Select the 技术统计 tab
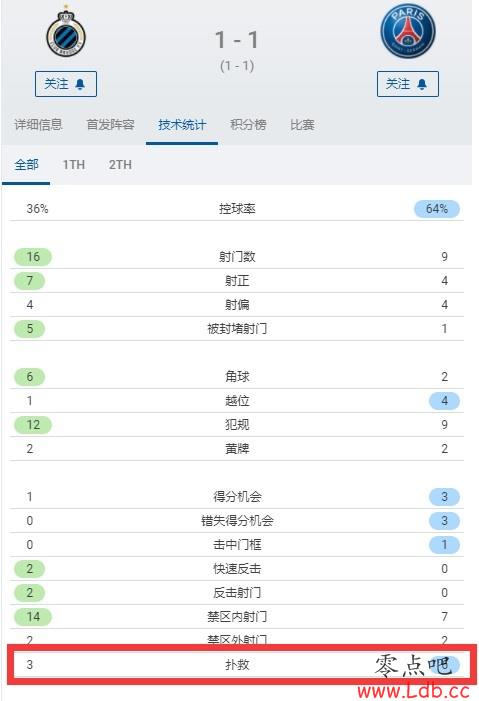The width and height of the screenshot is (479, 701). pyautogui.click(x=182, y=124)
